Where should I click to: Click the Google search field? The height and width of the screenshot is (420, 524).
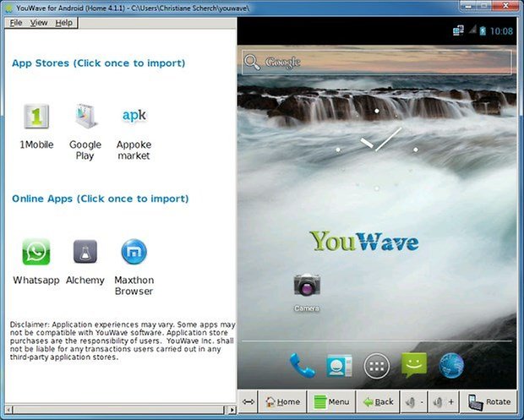(x=377, y=63)
